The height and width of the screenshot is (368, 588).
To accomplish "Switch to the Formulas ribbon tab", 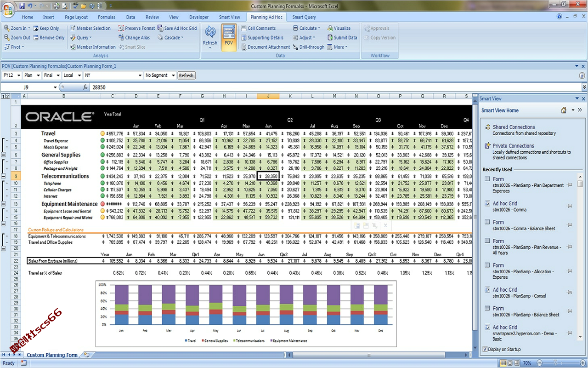I will (x=107, y=17).
